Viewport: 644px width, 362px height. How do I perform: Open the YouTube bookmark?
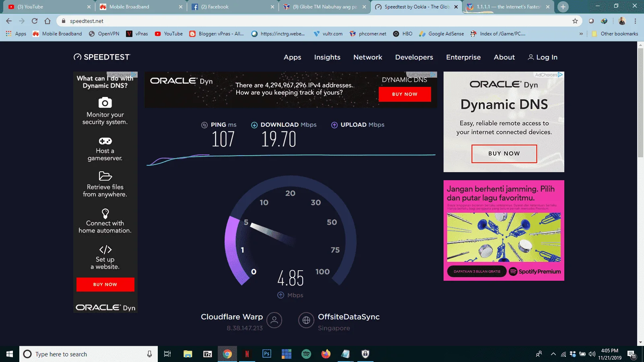[x=169, y=34]
